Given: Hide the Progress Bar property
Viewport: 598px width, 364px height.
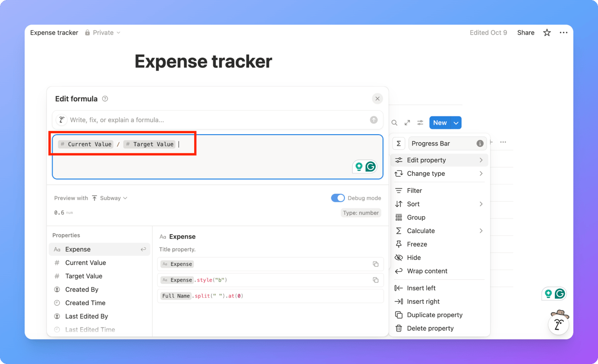Looking at the screenshot, I should point(439,257).
